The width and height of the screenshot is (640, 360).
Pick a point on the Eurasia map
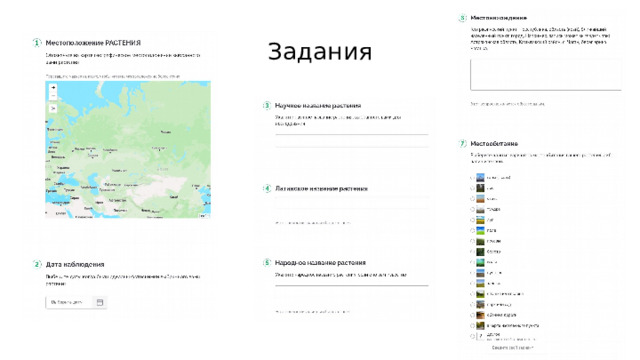[x=128, y=149]
